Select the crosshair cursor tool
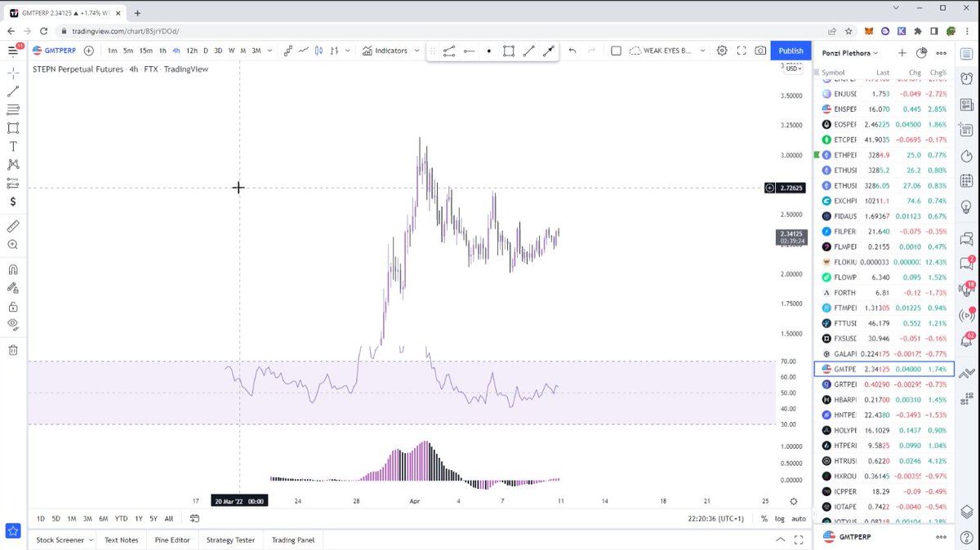 point(13,73)
